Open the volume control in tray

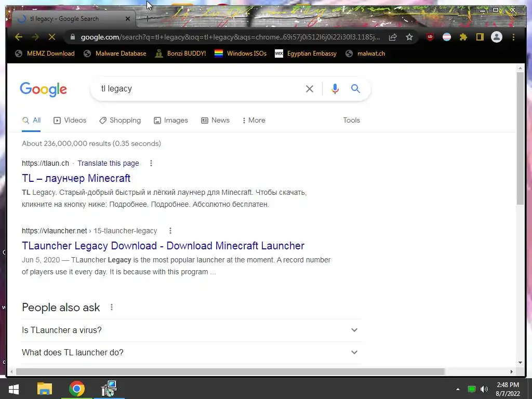point(484,389)
